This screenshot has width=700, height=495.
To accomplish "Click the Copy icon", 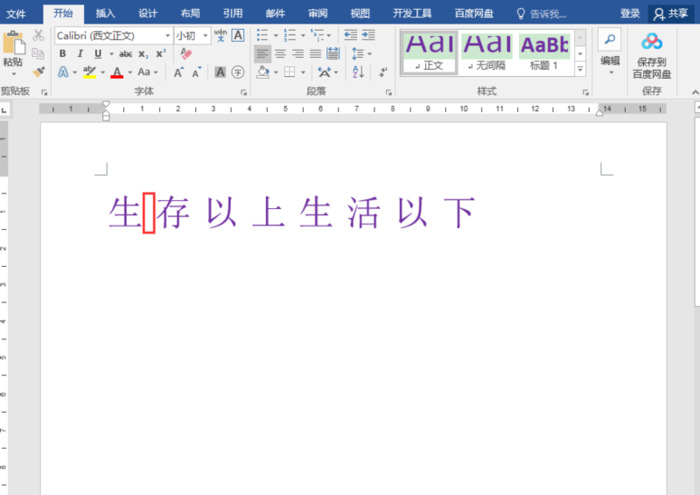I will (x=38, y=54).
